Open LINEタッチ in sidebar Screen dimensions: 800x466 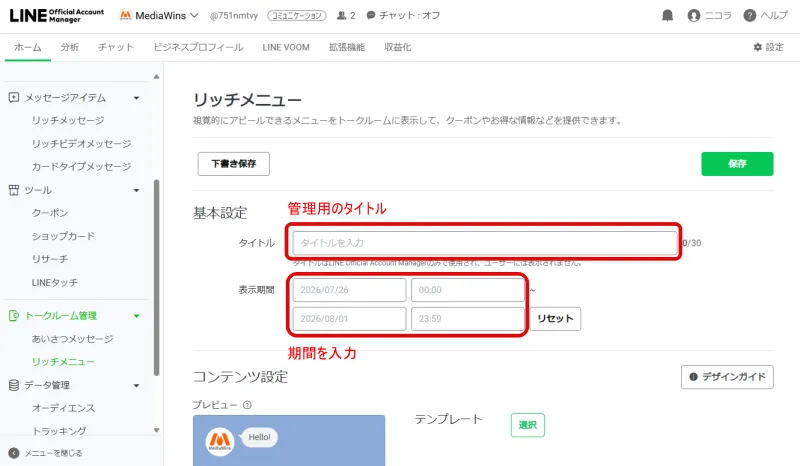[x=55, y=282]
